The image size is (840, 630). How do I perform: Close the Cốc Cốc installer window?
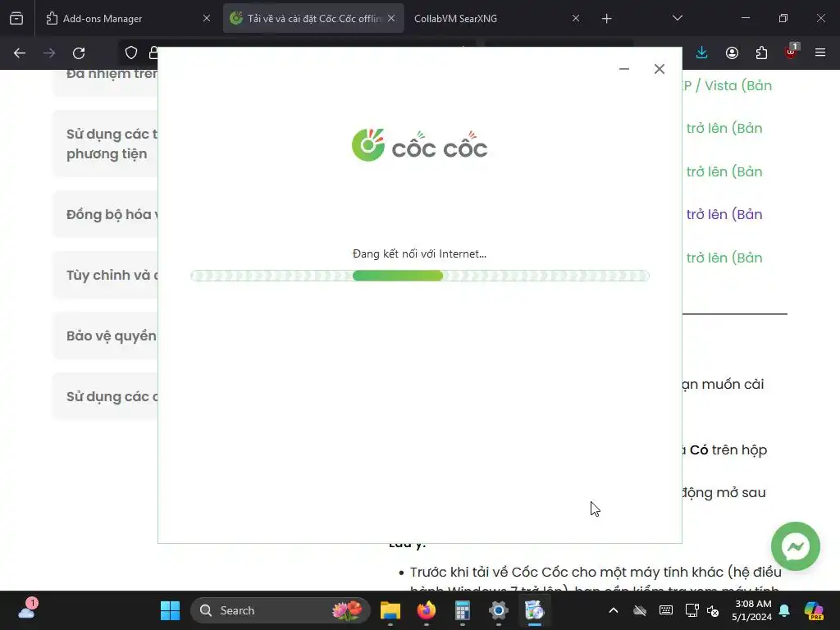(x=660, y=69)
